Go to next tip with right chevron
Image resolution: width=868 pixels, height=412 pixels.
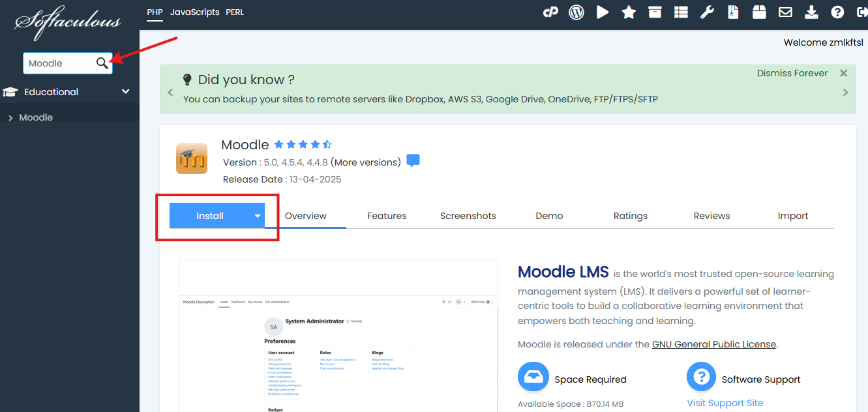(x=845, y=93)
